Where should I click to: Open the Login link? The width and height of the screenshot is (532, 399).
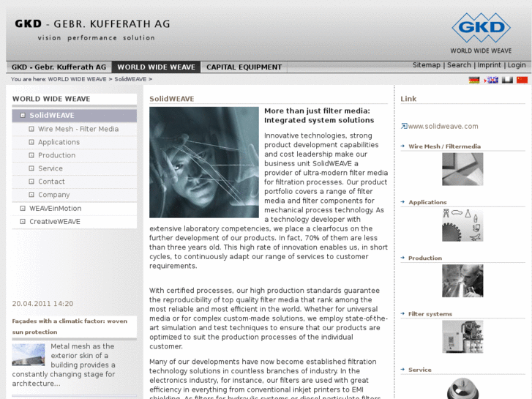pyautogui.click(x=517, y=65)
